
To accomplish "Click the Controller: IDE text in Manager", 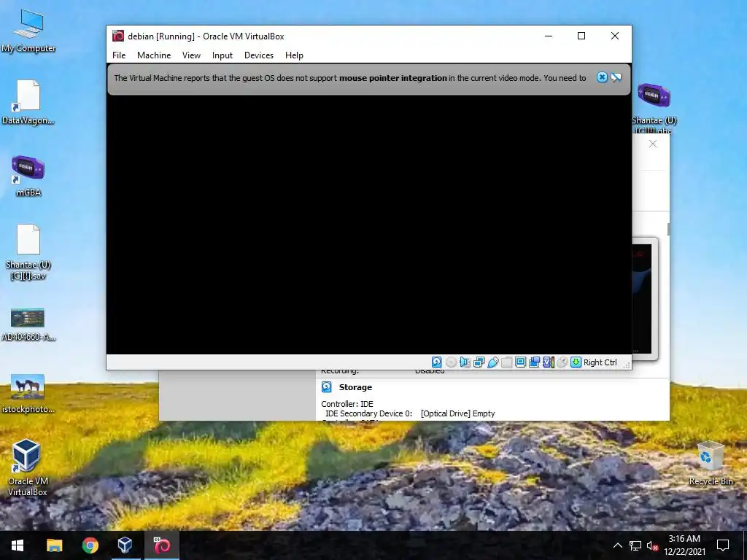I will pyautogui.click(x=347, y=404).
